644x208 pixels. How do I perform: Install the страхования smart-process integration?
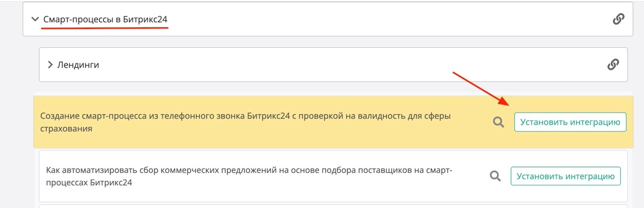[x=570, y=122]
